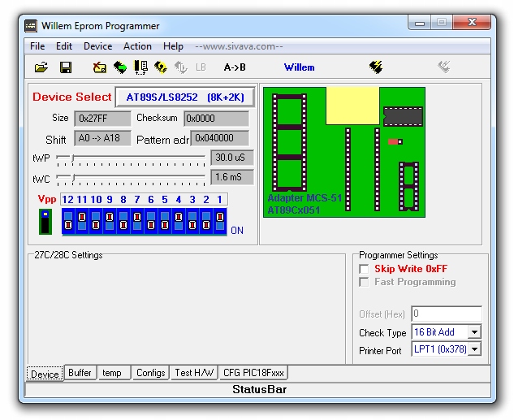Click the 1.6 mS tWC value
This screenshot has width=514, height=420.
232,177
